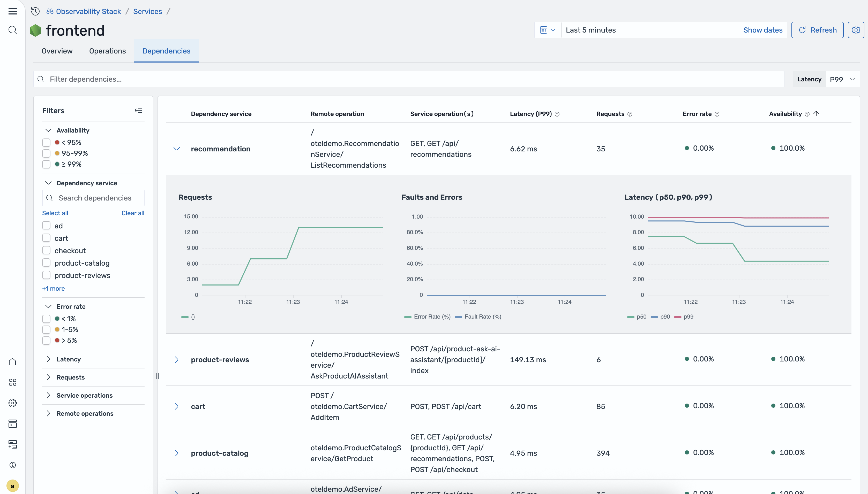Open the Services breadcrumb link
The image size is (868, 494).
pyautogui.click(x=147, y=11)
